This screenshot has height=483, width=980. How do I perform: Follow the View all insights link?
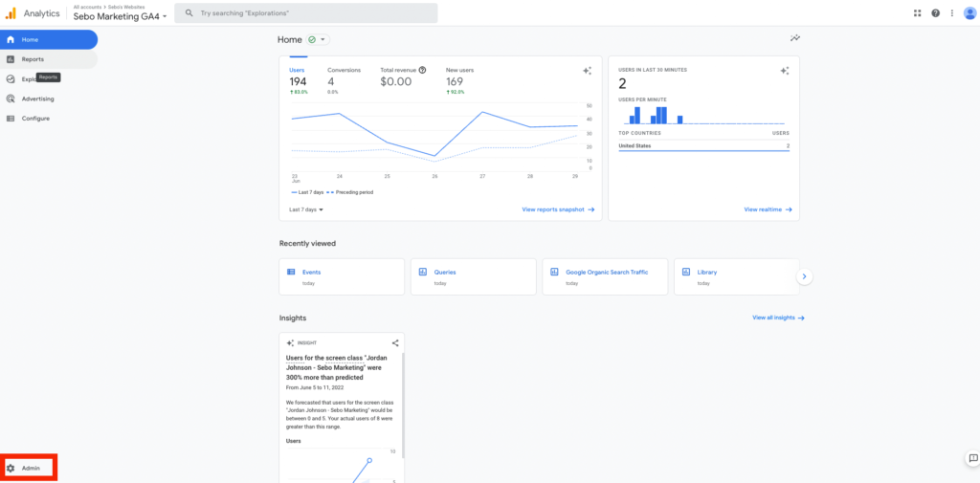click(778, 318)
